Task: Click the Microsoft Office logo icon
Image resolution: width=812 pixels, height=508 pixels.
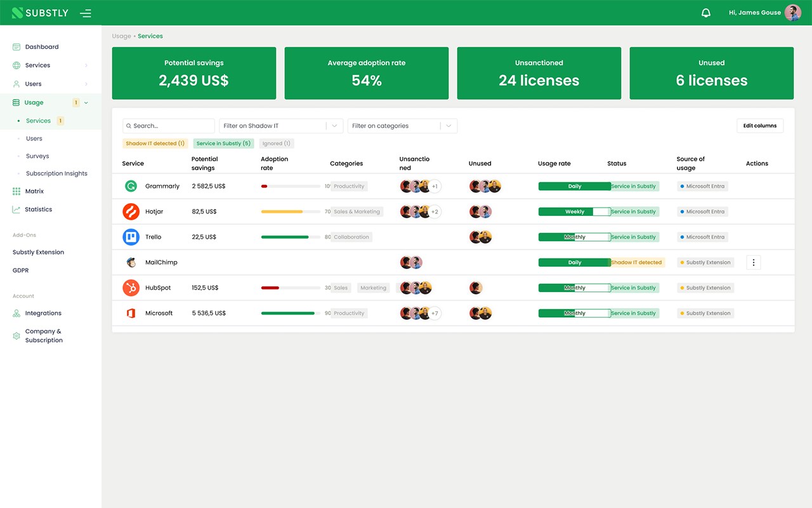Action: (131, 313)
